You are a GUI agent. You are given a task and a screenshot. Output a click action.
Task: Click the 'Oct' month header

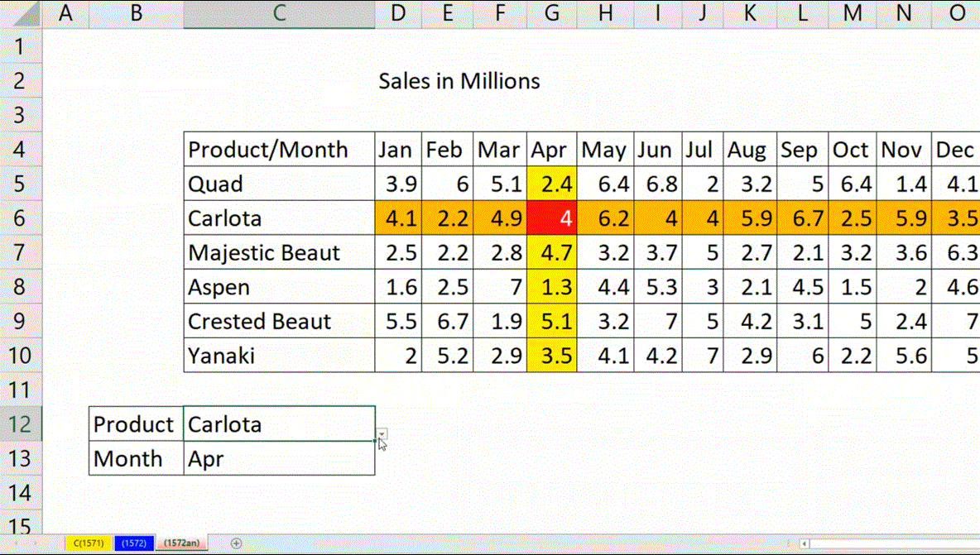pos(853,149)
